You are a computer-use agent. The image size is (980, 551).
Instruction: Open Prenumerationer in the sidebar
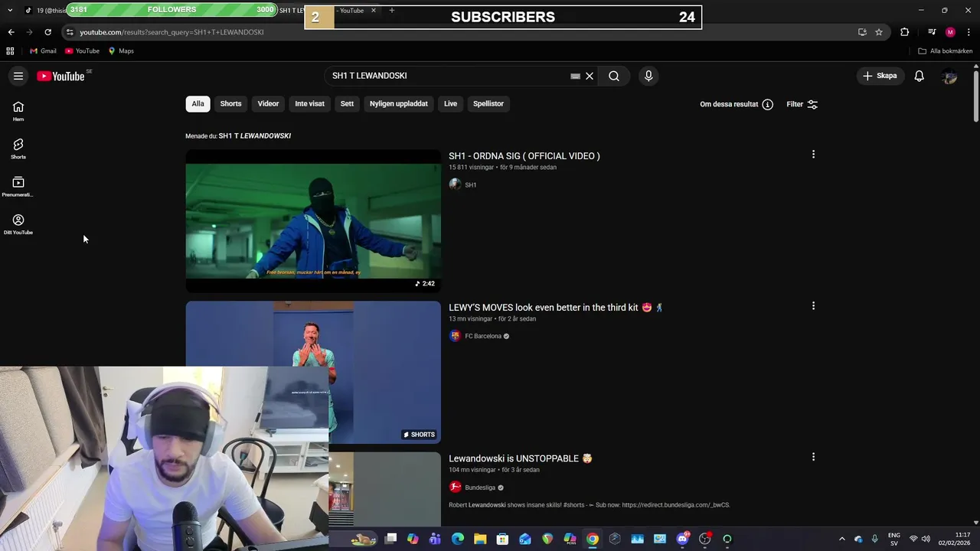tap(18, 187)
